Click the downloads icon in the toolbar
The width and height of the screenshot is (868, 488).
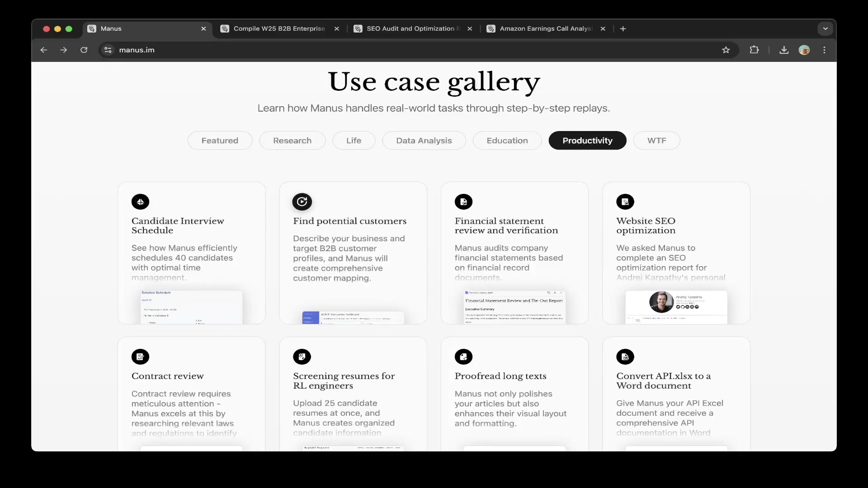coord(783,50)
